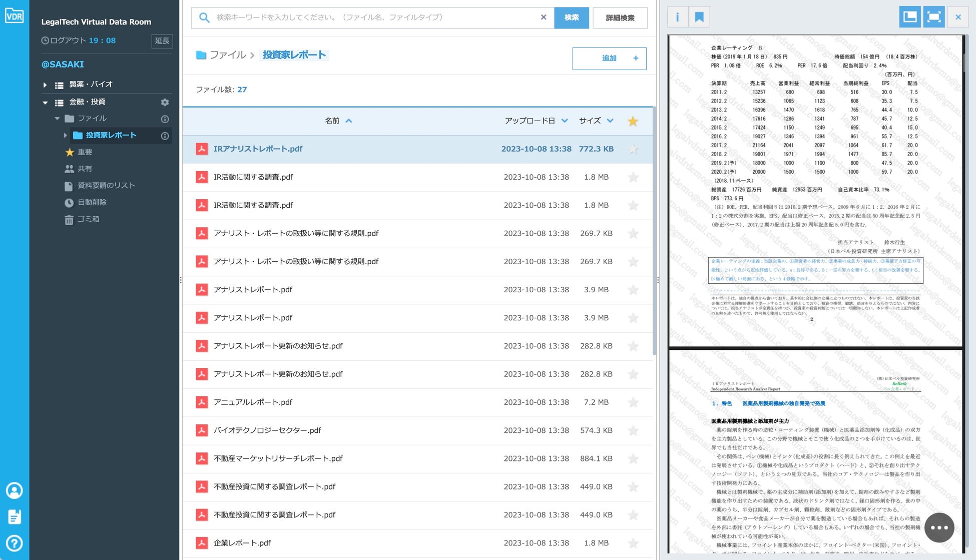This screenshot has height=560, width=976.
Task: Click the bookmark icon in the preview toolbar
Action: [x=699, y=18]
